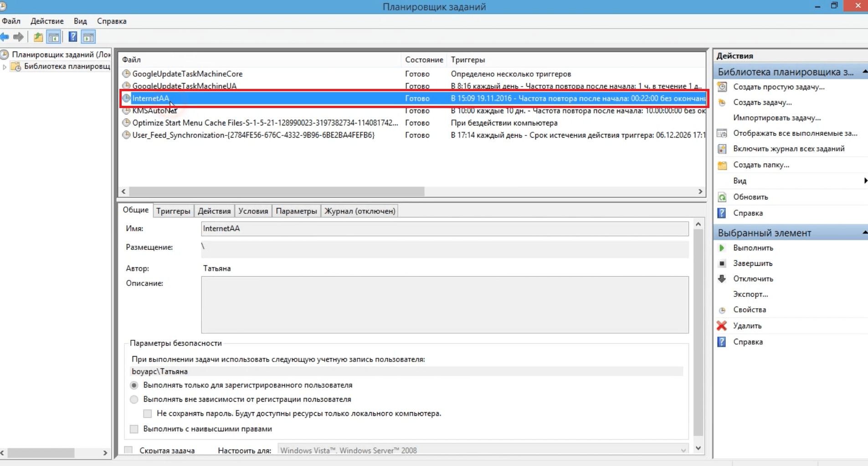Click the red X Удалить icon
This screenshot has width=868, height=466.
click(x=722, y=326)
